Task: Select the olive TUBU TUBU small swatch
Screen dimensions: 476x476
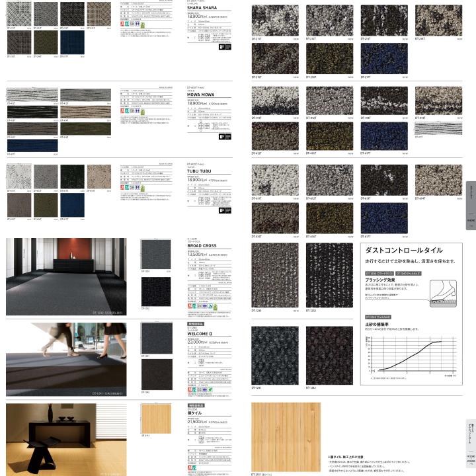Action: point(46,205)
